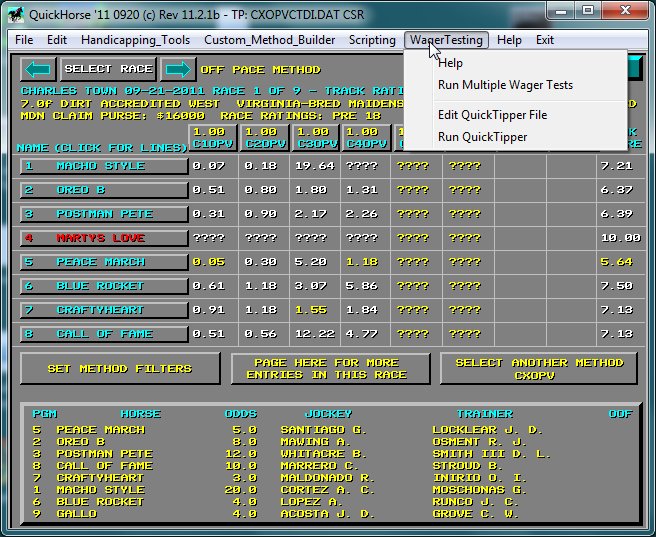Show lines for horse MACHO STYLE
Screen dimensions: 656x537
click(x=104, y=166)
